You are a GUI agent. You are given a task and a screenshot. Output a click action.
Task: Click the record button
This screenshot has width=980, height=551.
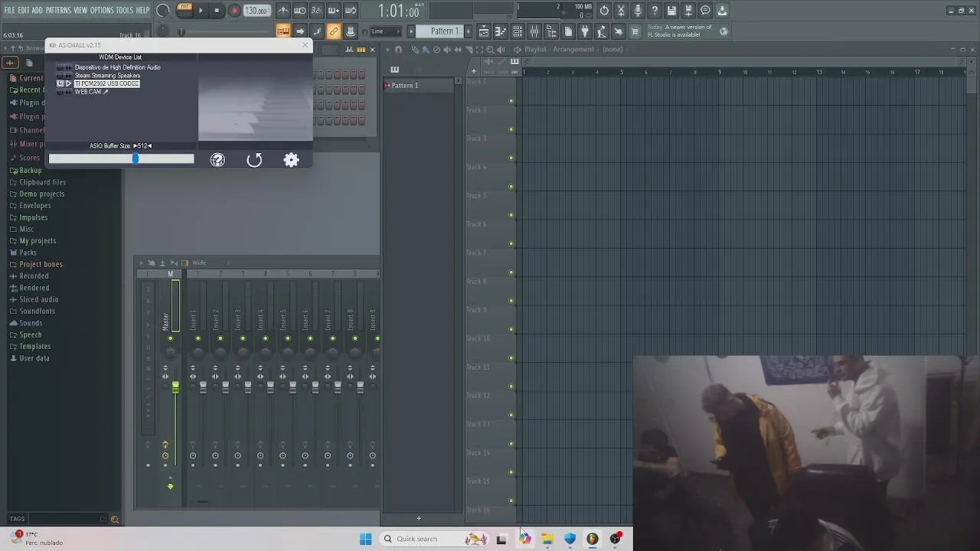(234, 11)
